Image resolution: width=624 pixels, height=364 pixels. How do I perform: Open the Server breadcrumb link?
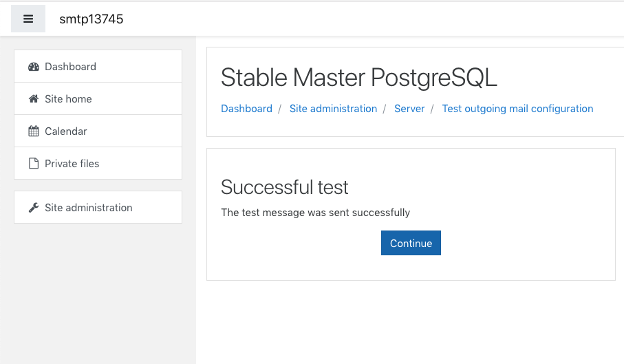tap(409, 109)
